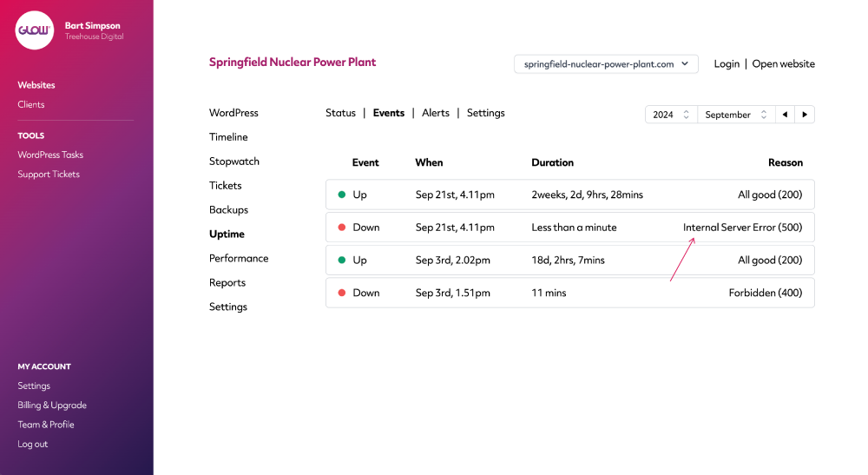Open account Settings in sidebar
Image resolution: width=868 pixels, height=475 pixels.
click(x=34, y=386)
